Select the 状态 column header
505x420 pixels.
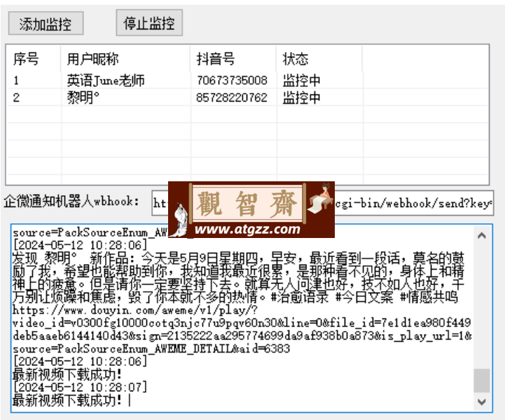(319, 59)
